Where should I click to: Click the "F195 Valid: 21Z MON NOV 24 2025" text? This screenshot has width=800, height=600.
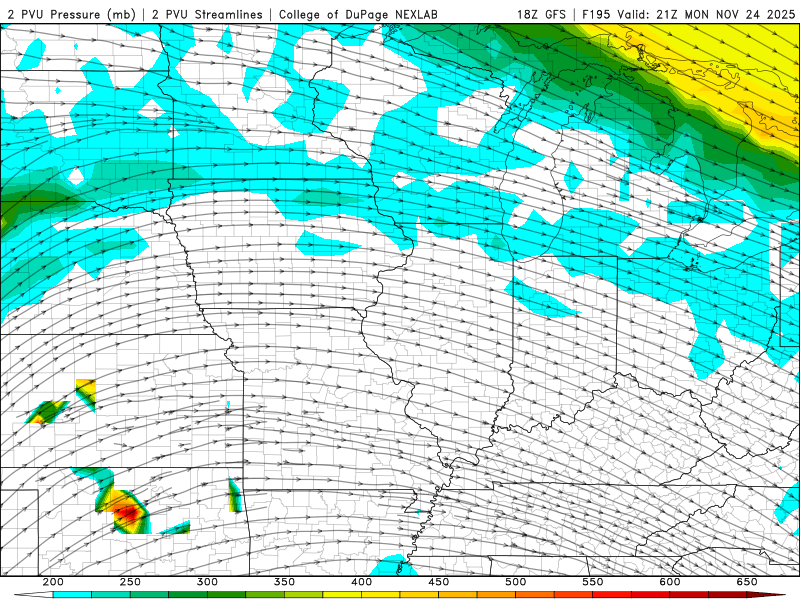(x=689, y=14)
